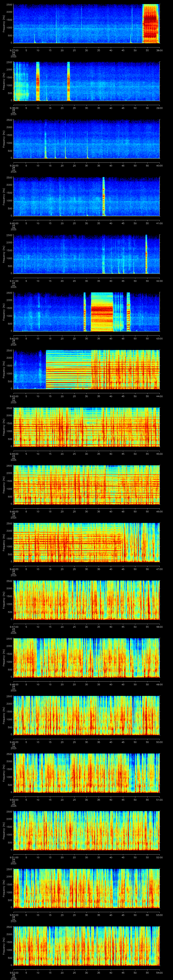Select the spectrogram panel starting at 9:39:00
This screenshot has height=980, width=173.
[86, 139]
